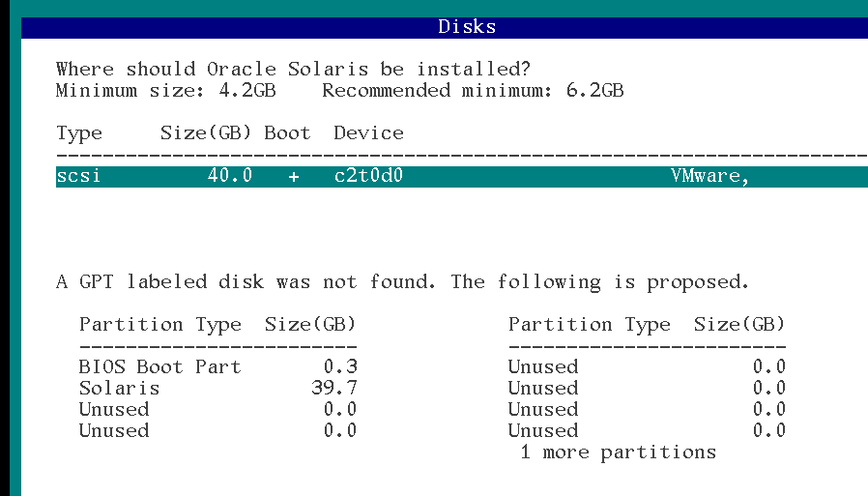Screen dimensions: 868x496
Task: Click the Disks title bar
Action: click(x=445, y=28)
